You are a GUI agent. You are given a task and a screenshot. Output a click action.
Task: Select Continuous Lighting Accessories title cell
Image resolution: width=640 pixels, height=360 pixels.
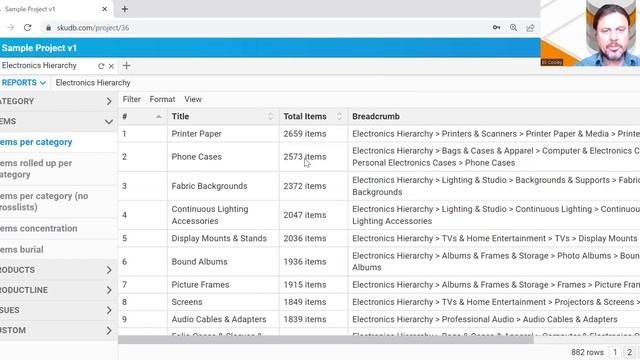[223, 215]
